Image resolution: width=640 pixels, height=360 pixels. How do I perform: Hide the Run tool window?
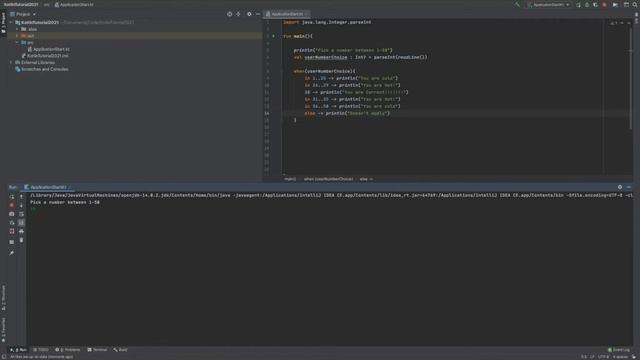(629, 187)
